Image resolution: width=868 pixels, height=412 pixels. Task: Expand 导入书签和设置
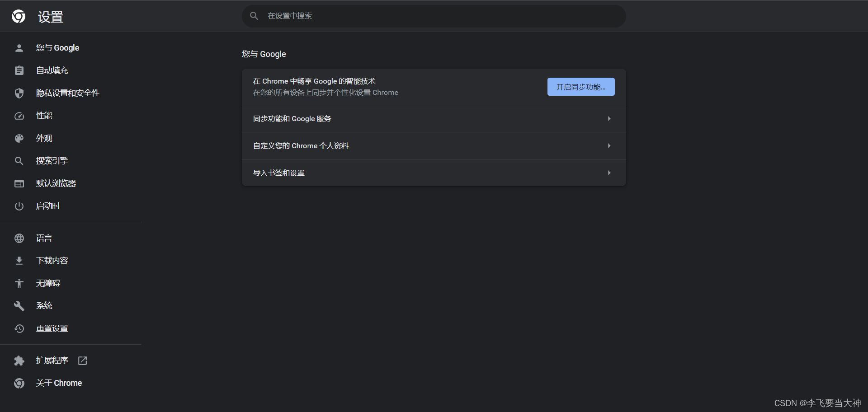click(x=433, y=173)
